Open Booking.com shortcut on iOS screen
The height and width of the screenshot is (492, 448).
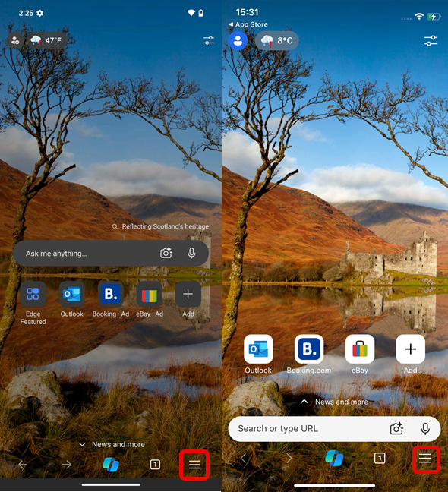pyautogui.click(x=309, y=355)
